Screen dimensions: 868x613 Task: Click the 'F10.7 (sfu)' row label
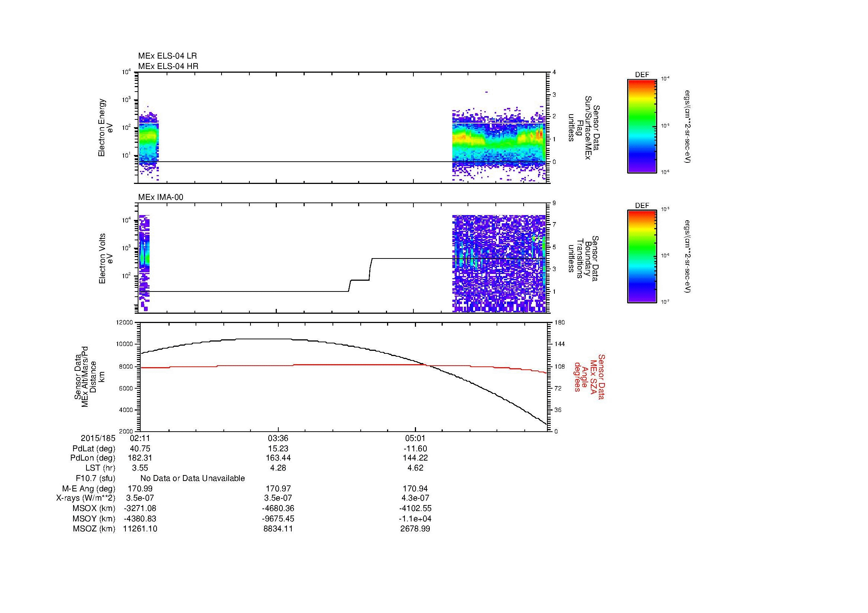pyautogui.click(x=95, y=478)
